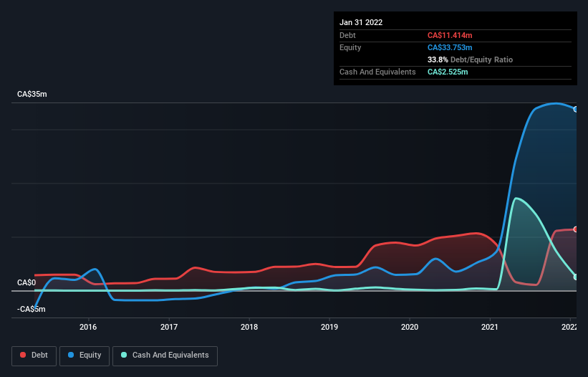Click the CA$2.525m cash value

tap(448, 72)
